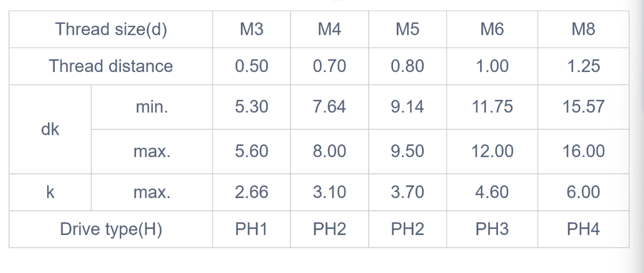The image size is (644, 273).
Task: Click the 4.60 value for M6
Action: 492,192
